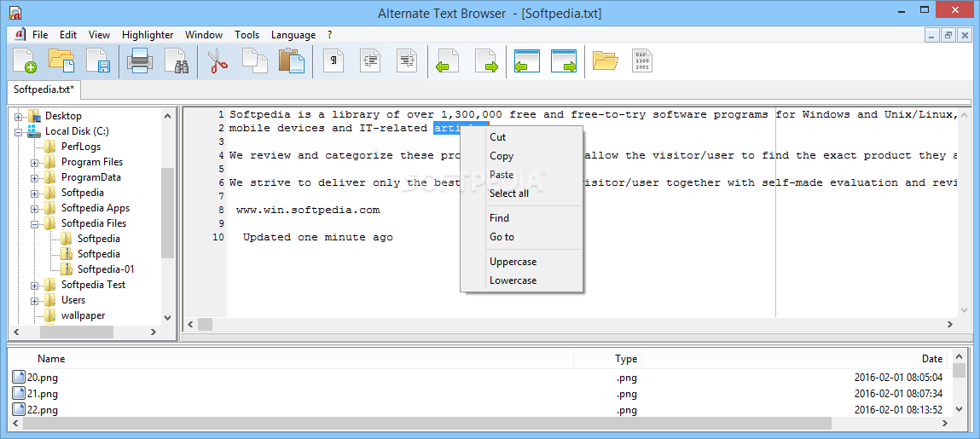This screenshot has height=439, width=980.
Task: Choose Go to from the context menu
Action: coord(521,237)
